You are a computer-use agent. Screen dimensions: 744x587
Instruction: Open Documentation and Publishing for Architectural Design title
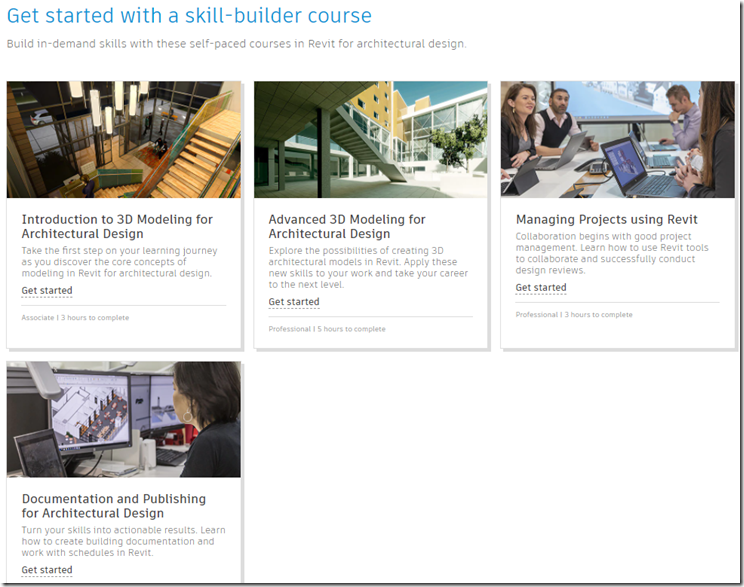[x=114, y=506]
